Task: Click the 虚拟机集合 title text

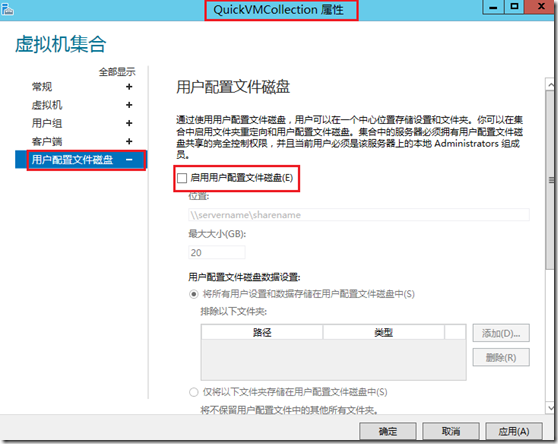Action: pyautogui.click(x=60, y=44)
